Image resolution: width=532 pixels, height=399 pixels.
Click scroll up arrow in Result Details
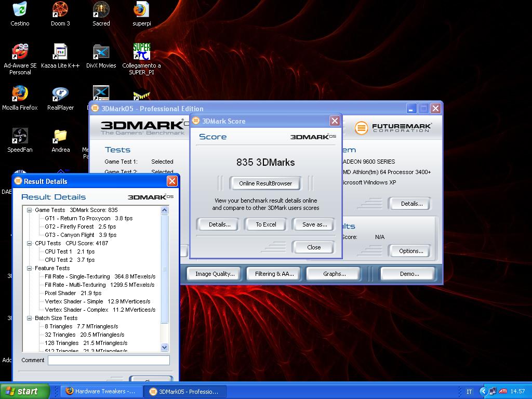165,210
